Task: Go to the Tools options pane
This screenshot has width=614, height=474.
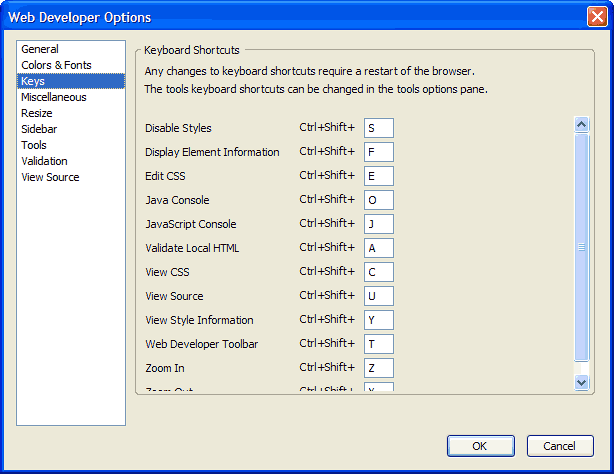Action: (71, 145)
